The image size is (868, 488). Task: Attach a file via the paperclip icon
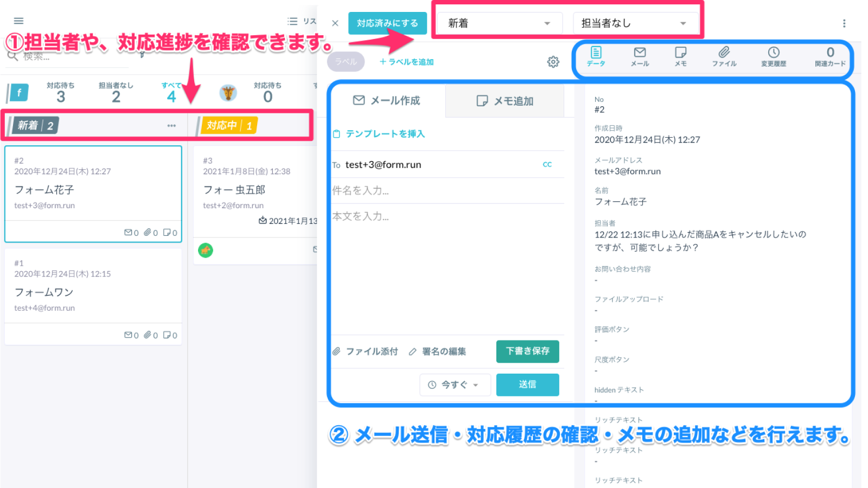point(336,351)
